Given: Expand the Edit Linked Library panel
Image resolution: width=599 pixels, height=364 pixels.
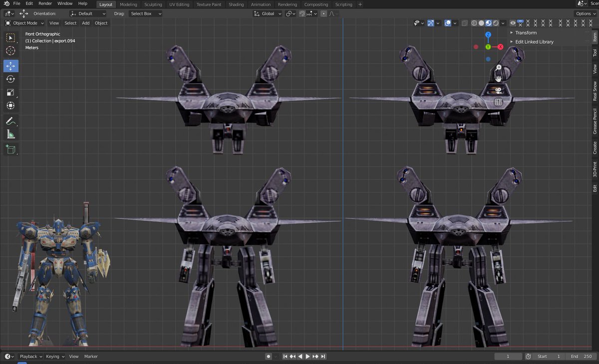Looking at the screenshot, I should pyautogui.click(x=534, y=42).
